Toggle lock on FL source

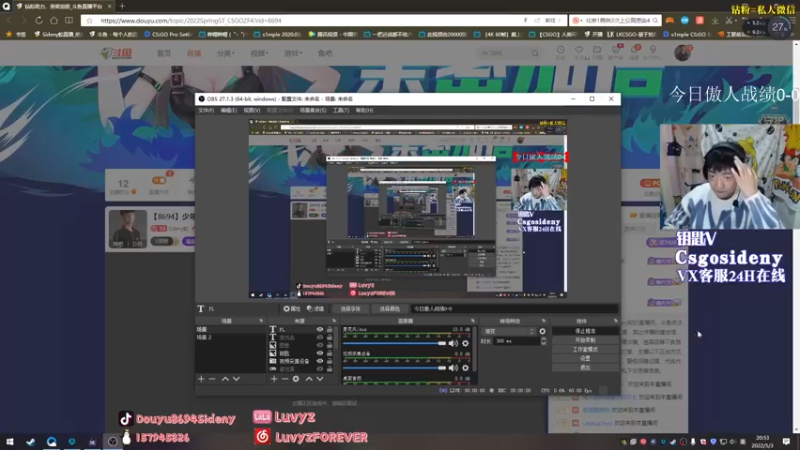[329, 330]
